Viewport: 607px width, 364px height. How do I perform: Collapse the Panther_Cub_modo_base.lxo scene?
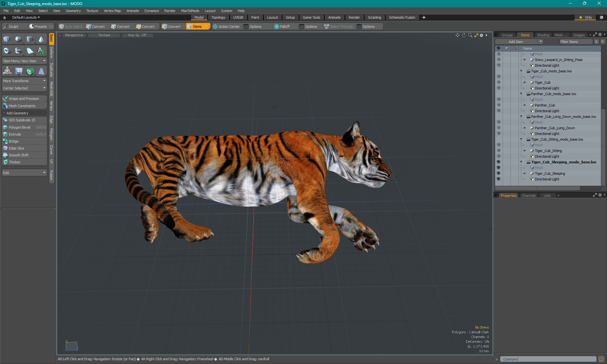click(521, 94)
